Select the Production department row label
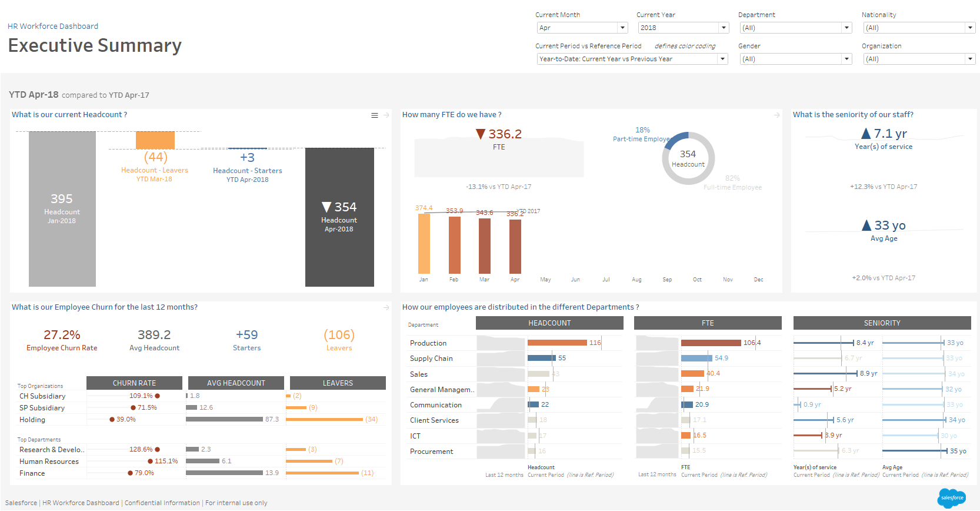 tap(428, 343)
